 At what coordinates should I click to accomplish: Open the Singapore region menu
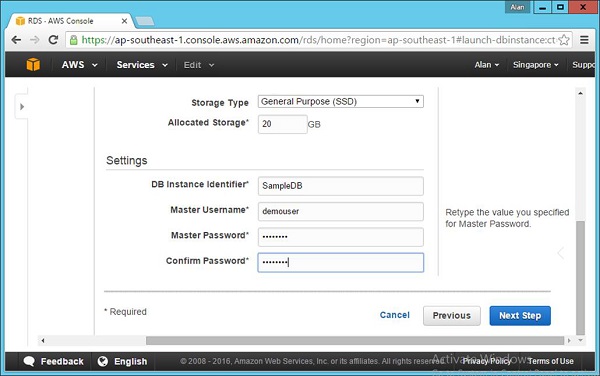point(535,65)
